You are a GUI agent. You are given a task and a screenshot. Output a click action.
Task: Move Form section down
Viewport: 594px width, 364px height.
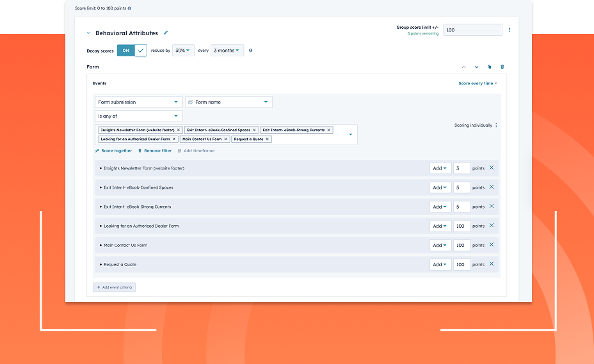click(x=477, y=67)
